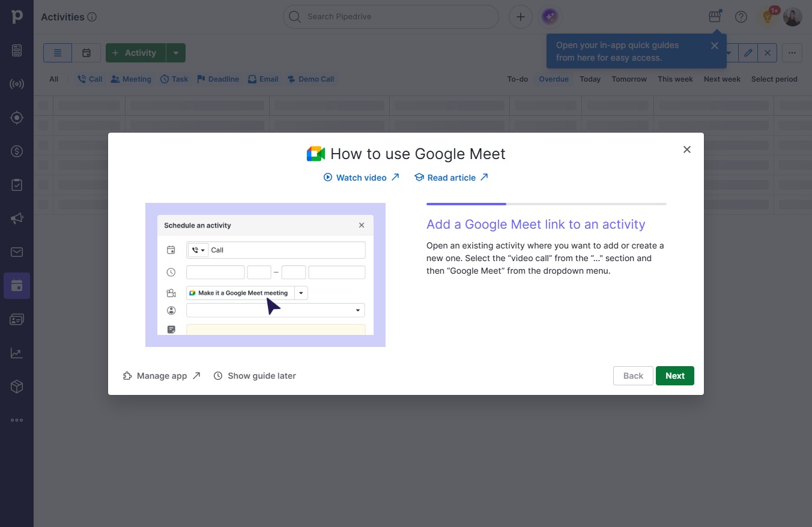Filter activities by Email
Viewport: 812px width, 527px height.
(x=263, y=79)
